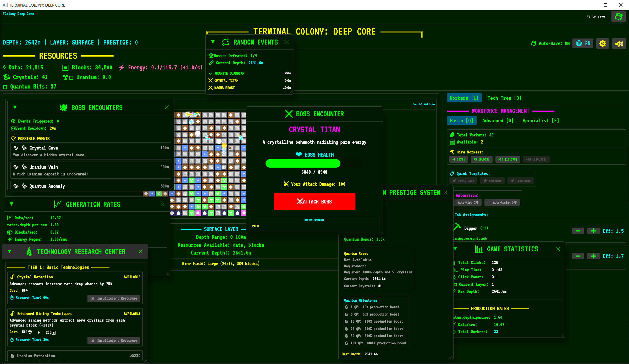Hire one worker for 876
This screenshot has width=629, height=364.
coord(459,159)
